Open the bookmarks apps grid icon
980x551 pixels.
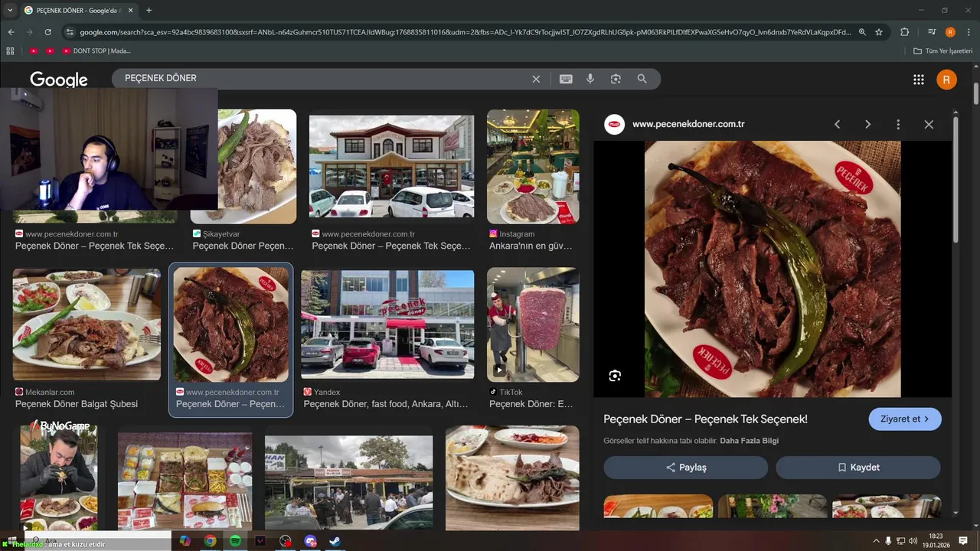pyautogui.click(x=10, y=51)
